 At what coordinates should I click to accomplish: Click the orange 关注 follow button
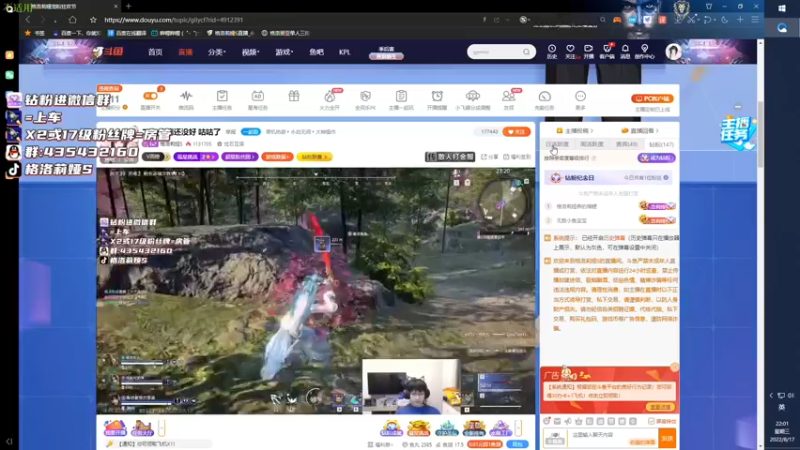point(516,132)
